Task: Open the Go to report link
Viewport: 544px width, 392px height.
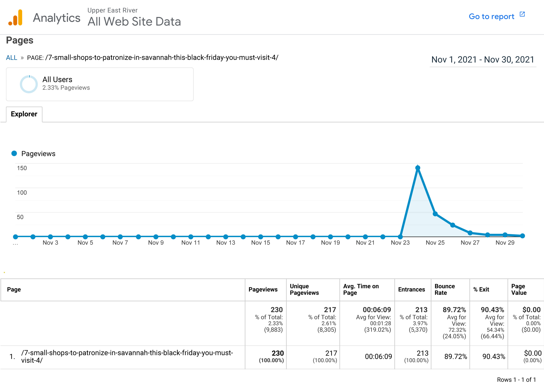Action: [491, 16]
